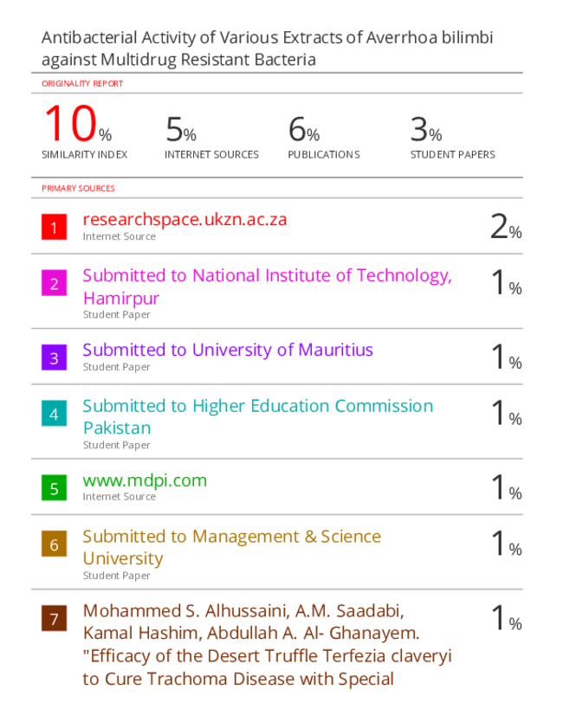Click the teal number 4 source badge

pyautogui.click(x=54, y=413)
